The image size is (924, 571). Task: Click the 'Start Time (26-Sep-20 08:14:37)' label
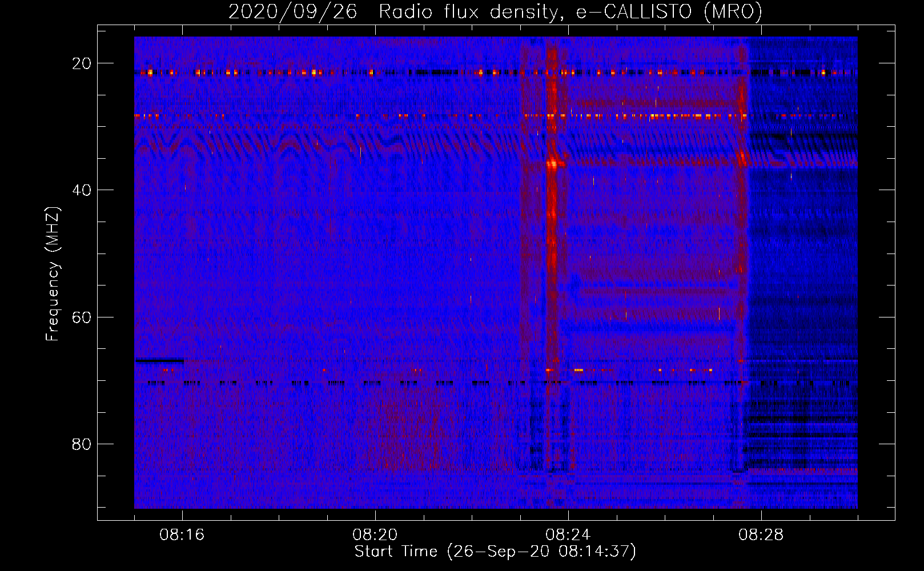point(495,552)
